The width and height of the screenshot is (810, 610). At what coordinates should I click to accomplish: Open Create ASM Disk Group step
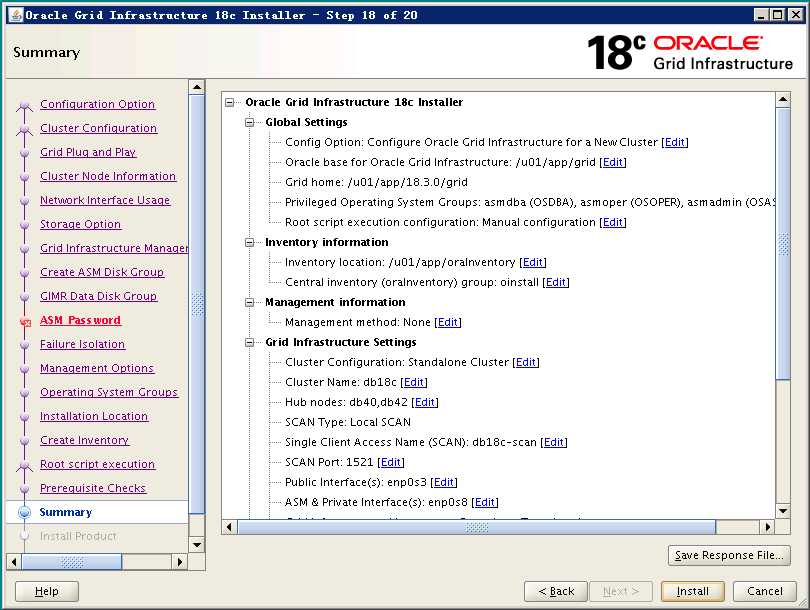pos(102,272)
